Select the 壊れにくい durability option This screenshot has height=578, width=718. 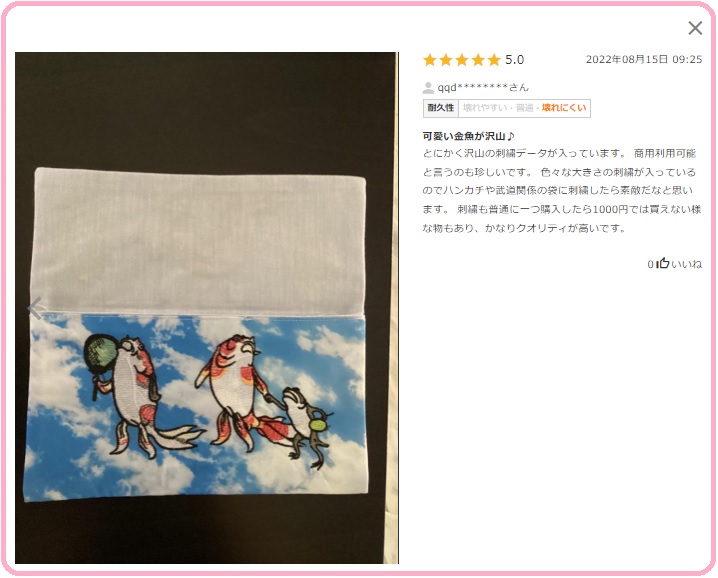point(564,108)
